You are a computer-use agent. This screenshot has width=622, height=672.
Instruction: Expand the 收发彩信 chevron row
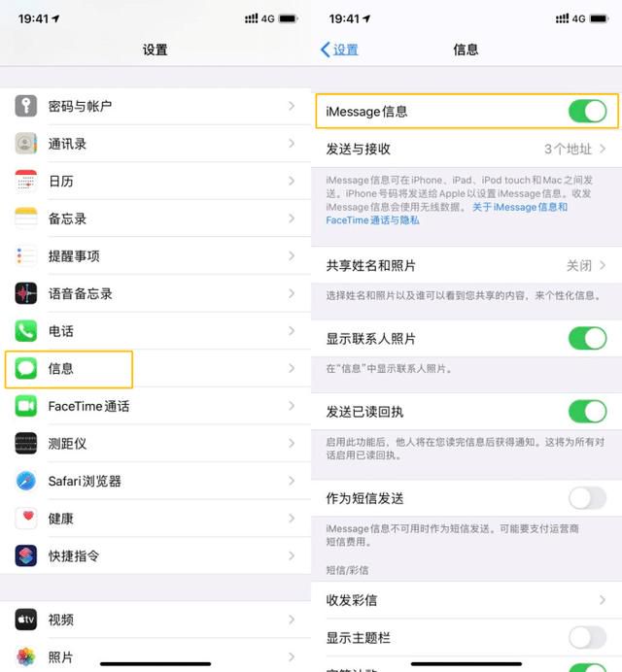[466, 600]
